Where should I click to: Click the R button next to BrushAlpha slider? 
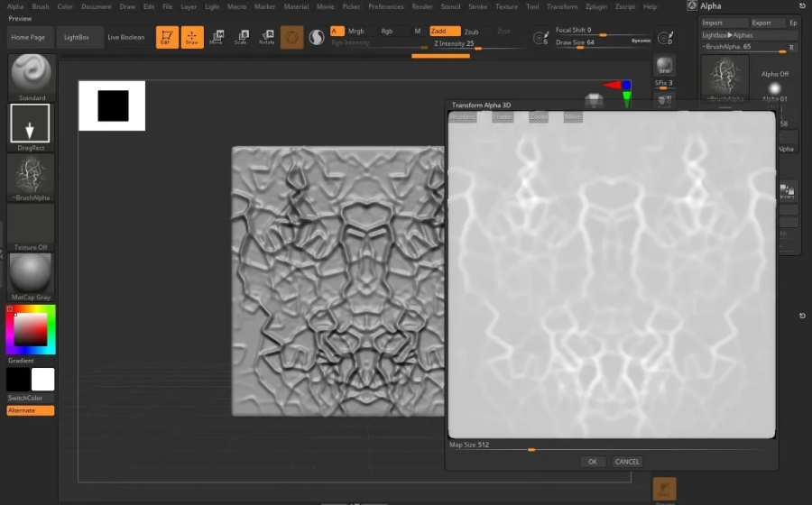pyautogui.click(x=792, y=47)
